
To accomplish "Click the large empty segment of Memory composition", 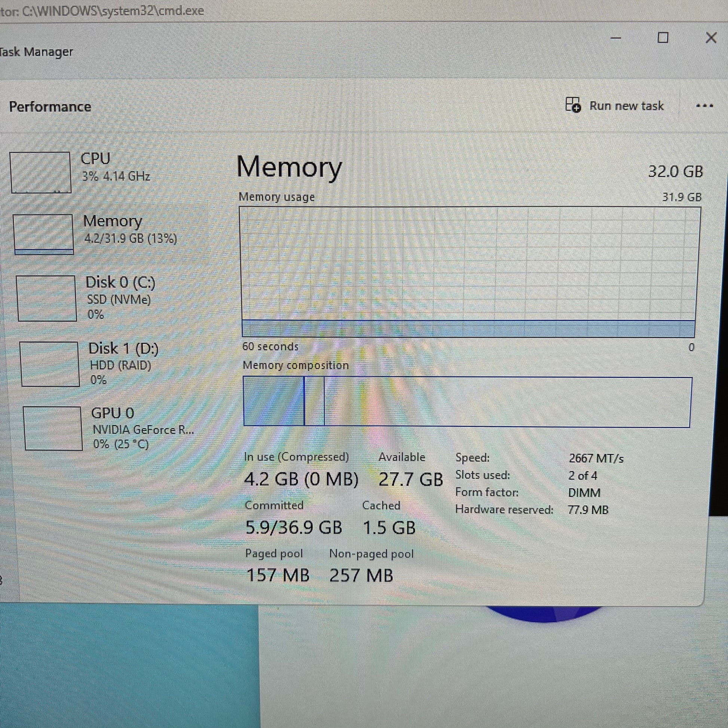I will click(507, 401).
